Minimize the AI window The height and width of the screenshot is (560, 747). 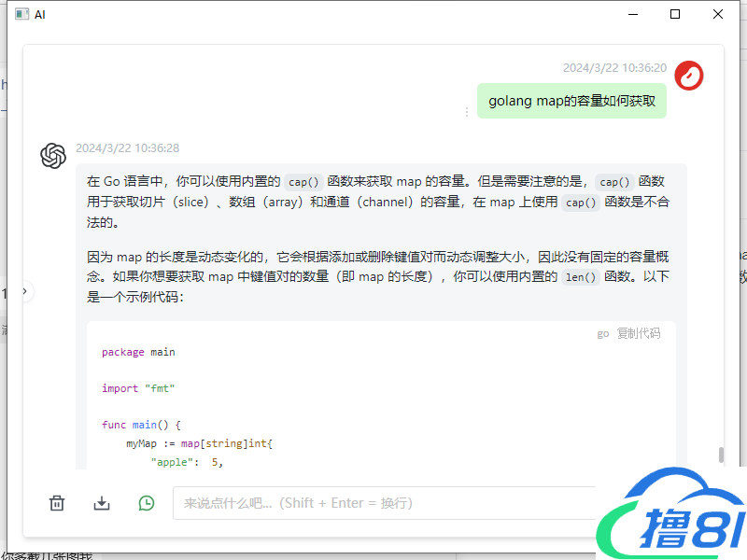click(x=632, y=14)
